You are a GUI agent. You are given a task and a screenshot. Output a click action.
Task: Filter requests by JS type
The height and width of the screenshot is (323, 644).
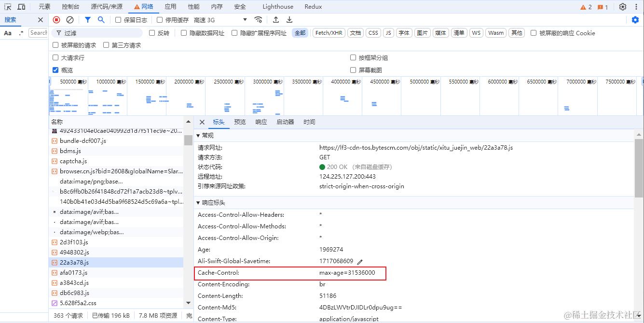388,33
